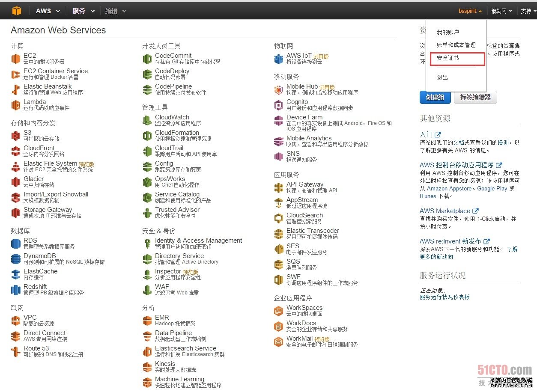The image size is (537, 392).
Task: Click the CloudWatch service icon
Action: pos(147,120)
